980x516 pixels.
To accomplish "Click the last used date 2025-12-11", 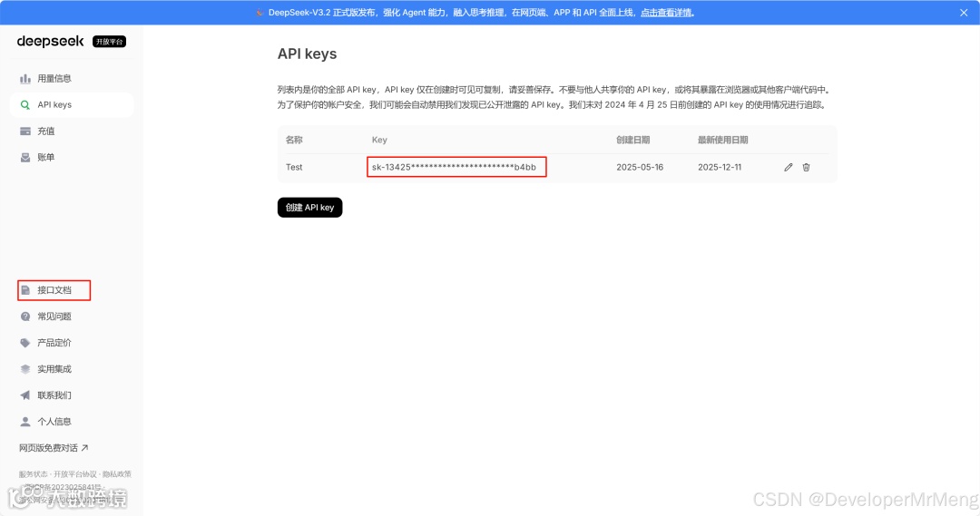I will (x=720, y=168).
